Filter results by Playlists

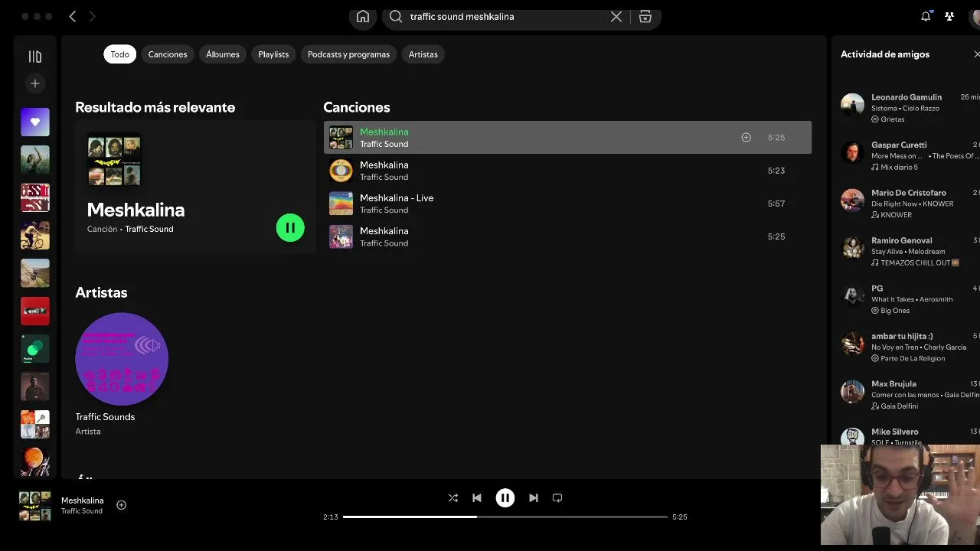273,54
